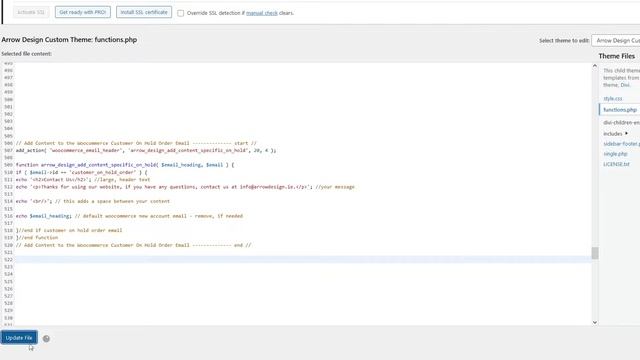Expand the includes folder arrow
Image resolution: width=640 pixels, height=360 pixels.
pos(626,133)
